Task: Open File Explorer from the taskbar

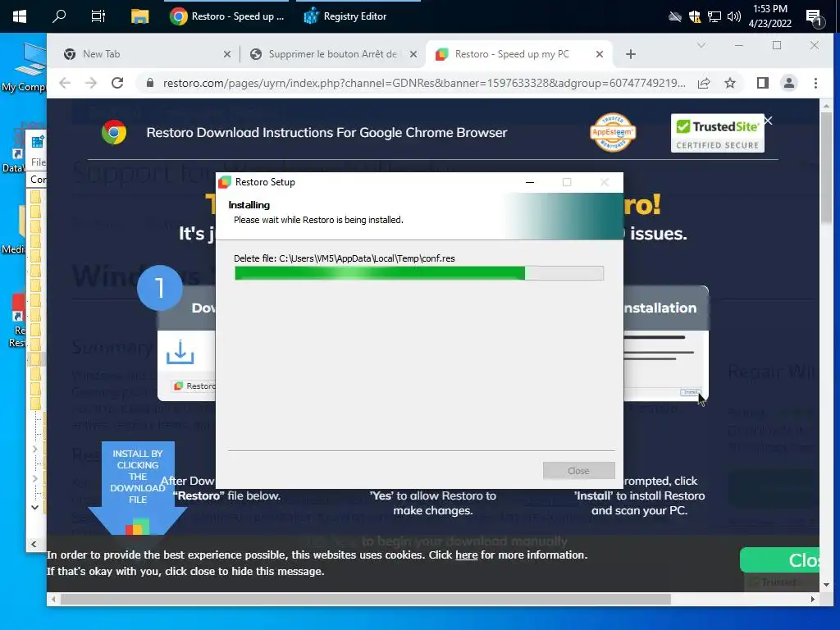Action: pyautogui.click(x=139, y=16)
